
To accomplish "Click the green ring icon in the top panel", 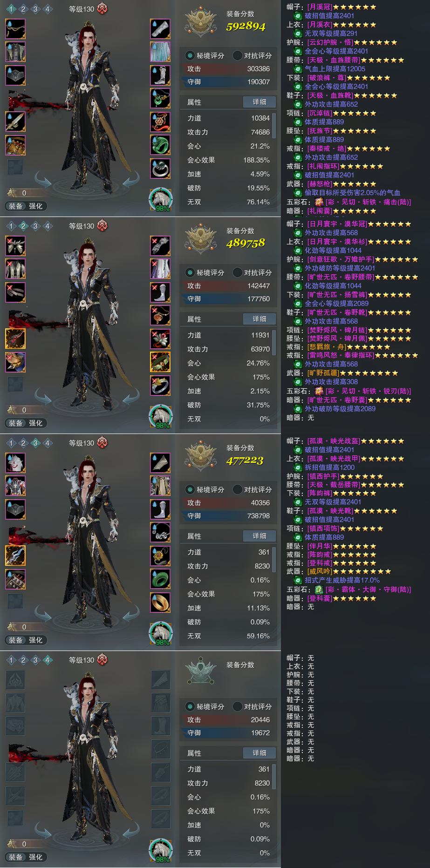I will click(160, 145).
